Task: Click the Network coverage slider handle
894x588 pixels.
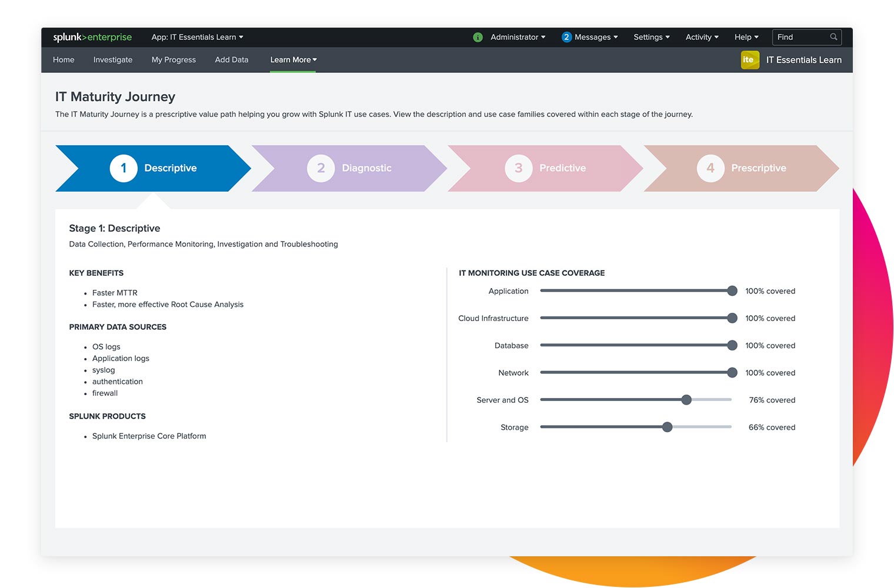Action: click(732, 372)
